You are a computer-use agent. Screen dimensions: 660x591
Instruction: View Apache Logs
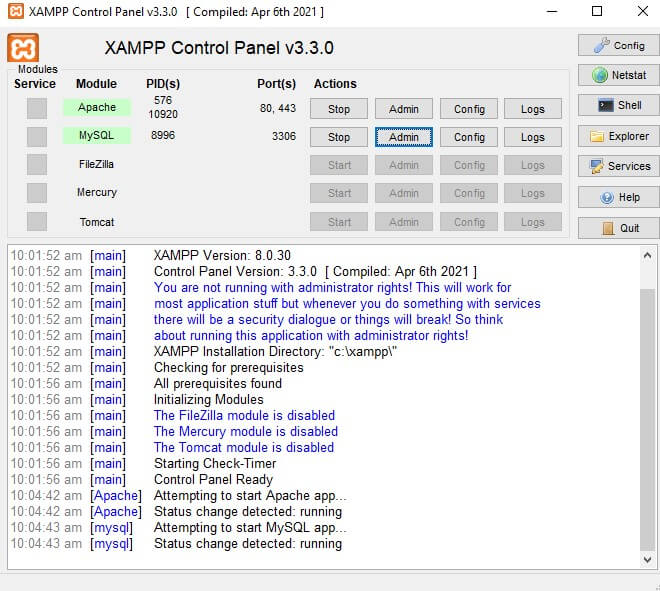(x=533, y=109)
